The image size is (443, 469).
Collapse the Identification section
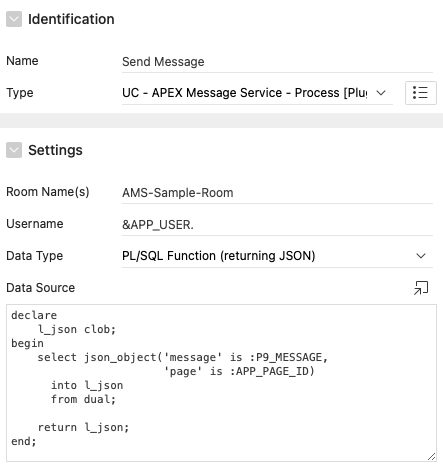14,19
